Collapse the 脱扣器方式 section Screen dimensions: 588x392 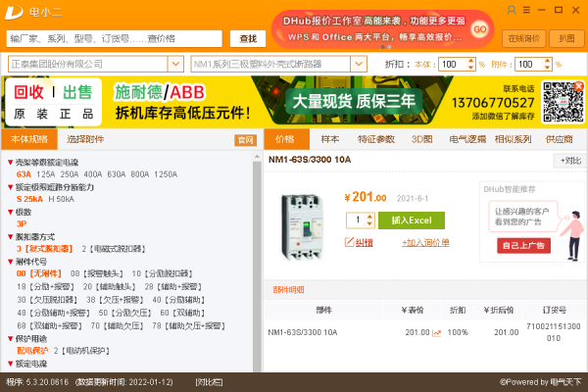tap(11, 237)
